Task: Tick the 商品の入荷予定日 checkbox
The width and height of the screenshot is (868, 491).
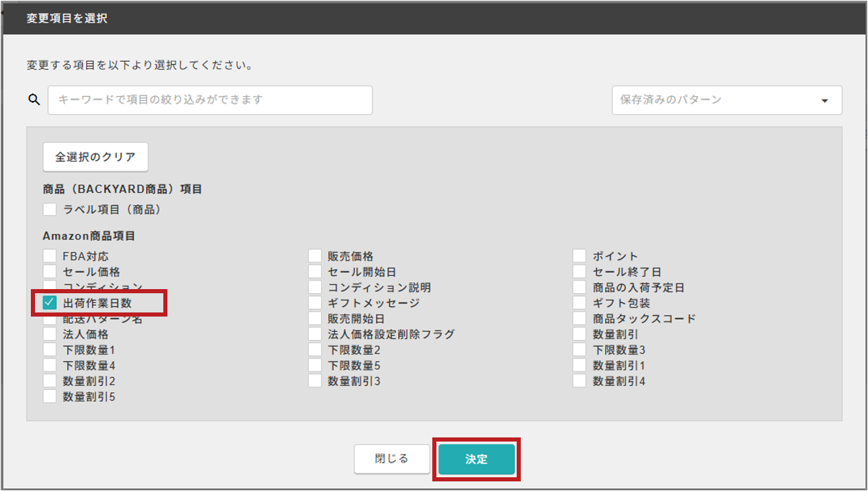Action: coord(580,288)
